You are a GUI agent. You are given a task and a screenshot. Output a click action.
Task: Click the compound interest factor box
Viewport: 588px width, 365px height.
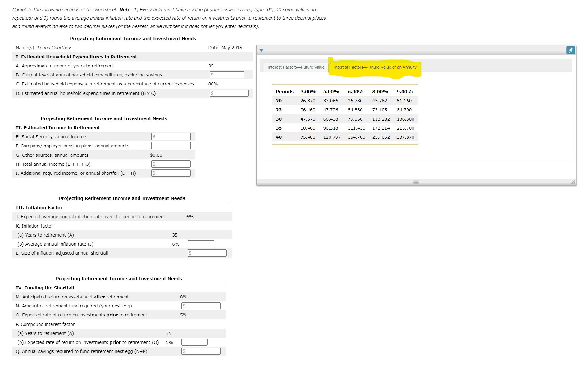tap(194, 342)
